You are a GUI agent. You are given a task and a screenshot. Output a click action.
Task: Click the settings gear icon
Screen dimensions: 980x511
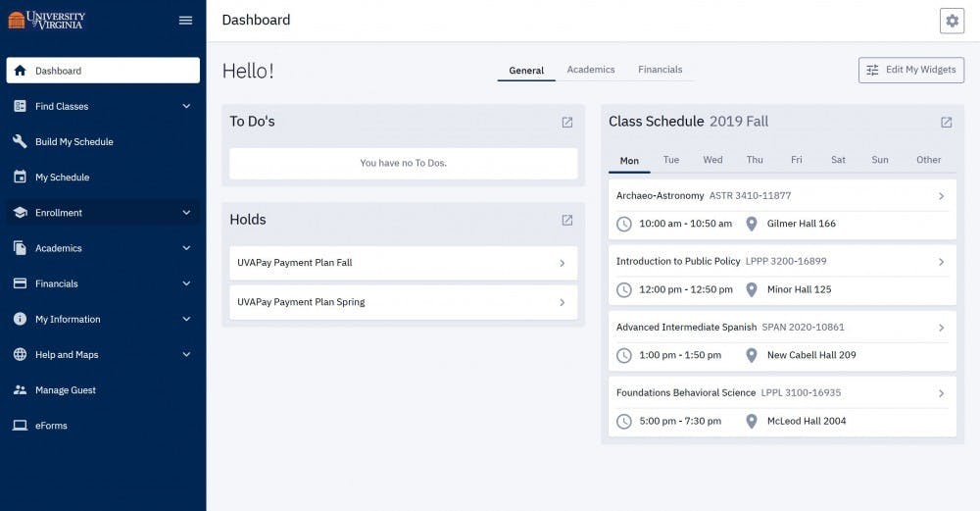tap(952, 21)
